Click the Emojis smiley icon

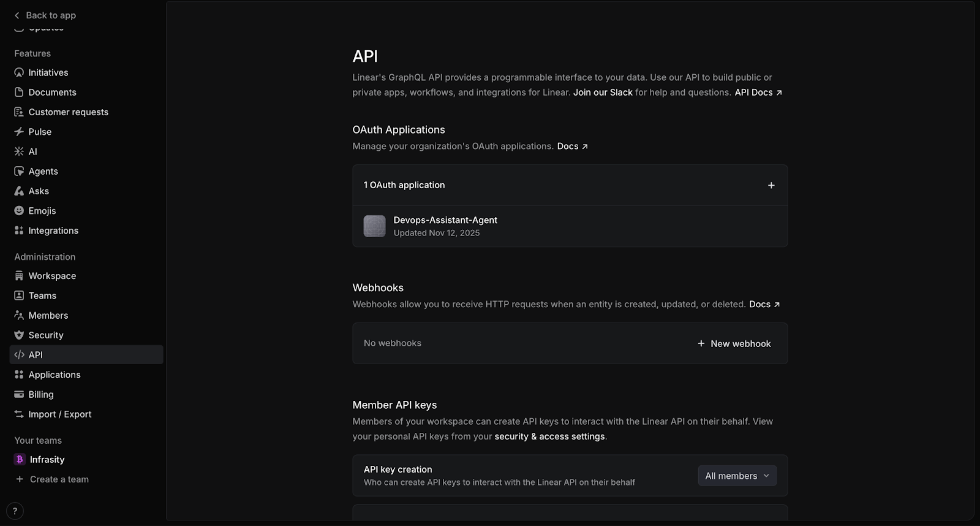(19, 211)
